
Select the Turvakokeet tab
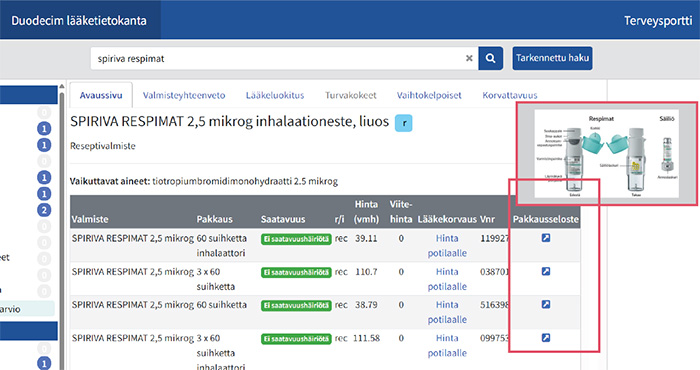350,95
